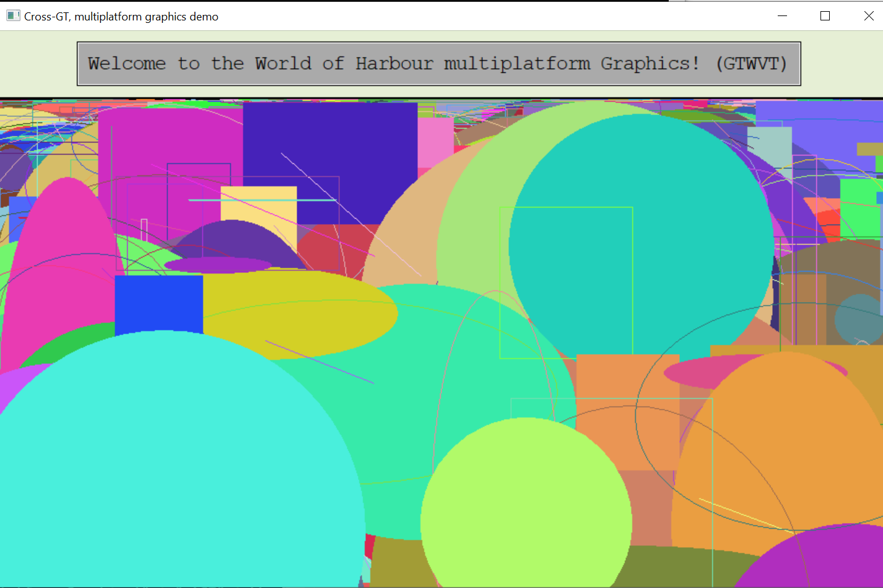Viewport: 883px width, 588px height.
Task: Click the Welcome to Harbour Graphics banner
Action: [x=438, y=64]
